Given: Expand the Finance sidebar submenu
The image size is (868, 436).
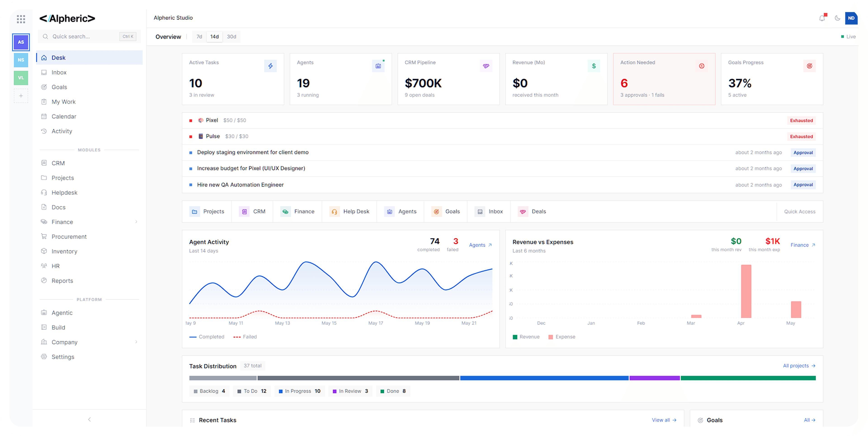Looking at the screenshot, I should (x=136, y=222).
